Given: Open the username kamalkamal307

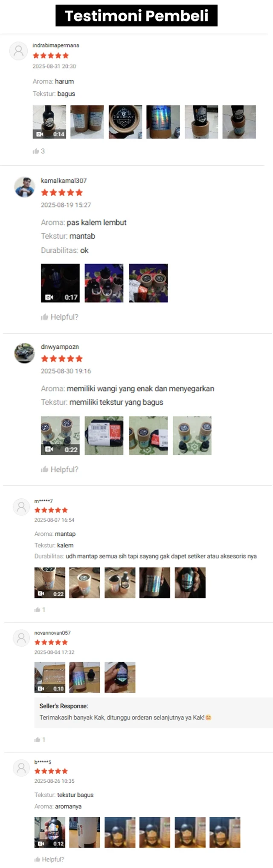Looking at the screenshot, I should point(64,180).
